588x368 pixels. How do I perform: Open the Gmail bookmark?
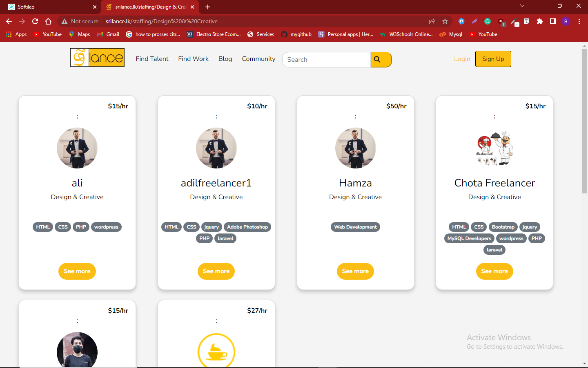108,34
